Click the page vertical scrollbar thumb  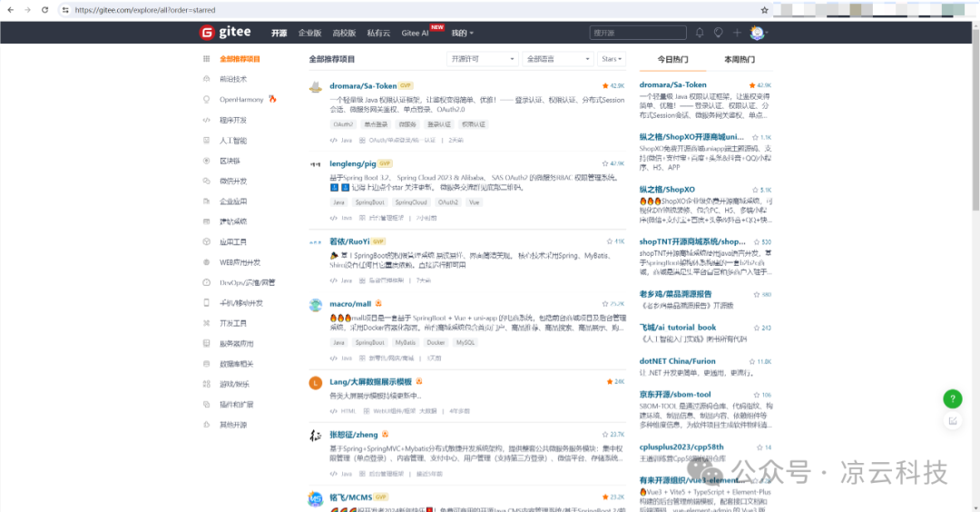pos(975,119)
